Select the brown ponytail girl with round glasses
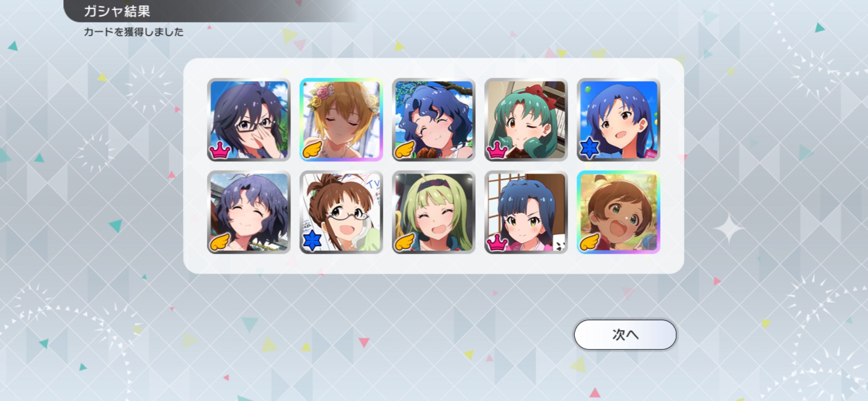This screenshot has width=868, height=401. tap(341, 212)
